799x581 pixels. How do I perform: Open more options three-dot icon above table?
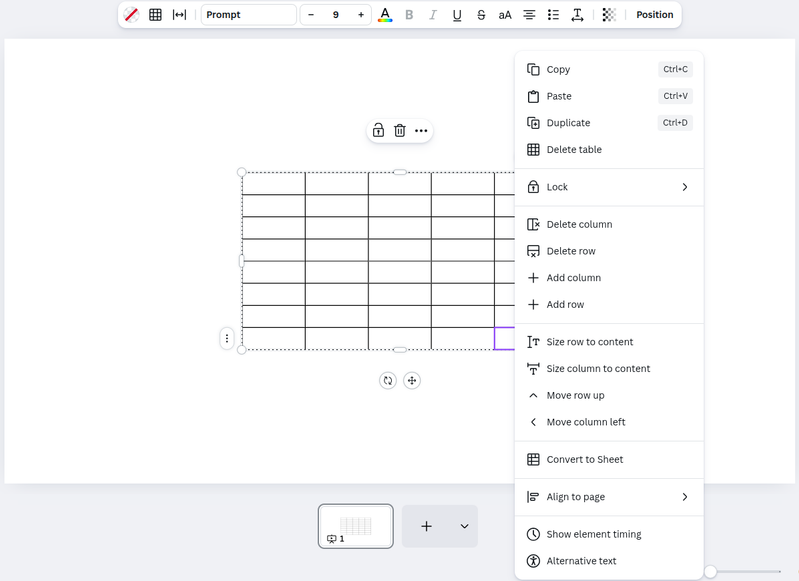[421, 130]
